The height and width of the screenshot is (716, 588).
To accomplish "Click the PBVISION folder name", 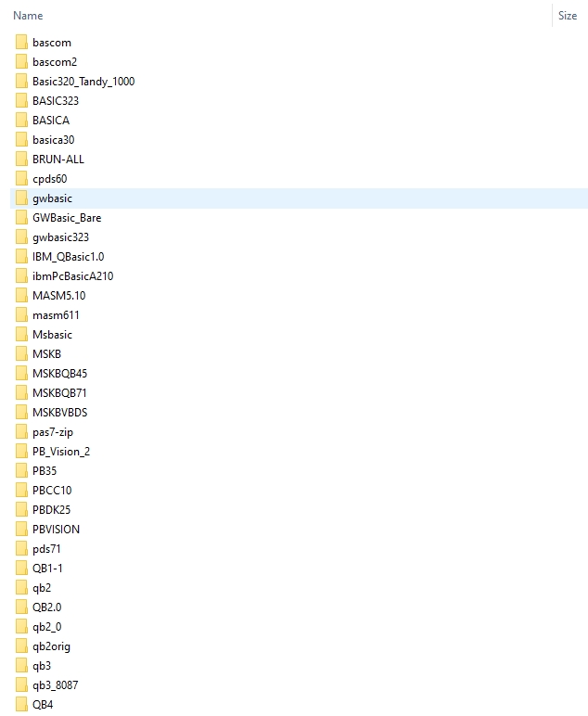I will click(57, 530).
